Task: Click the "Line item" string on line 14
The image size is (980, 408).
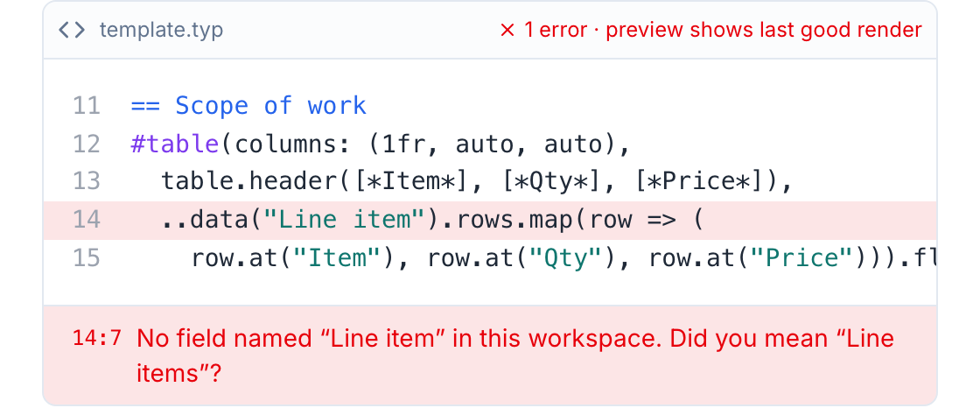Action: [x=346, y=221]
